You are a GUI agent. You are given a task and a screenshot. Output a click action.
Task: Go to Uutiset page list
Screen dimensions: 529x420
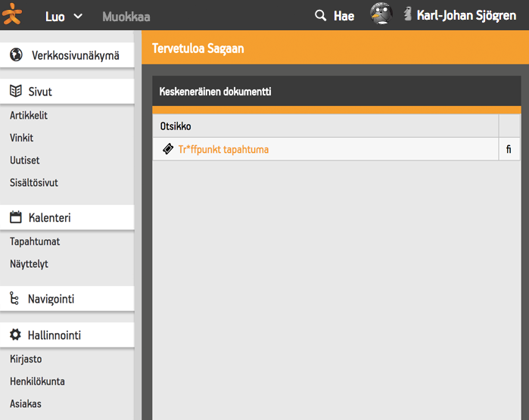(x=25, y=160)
